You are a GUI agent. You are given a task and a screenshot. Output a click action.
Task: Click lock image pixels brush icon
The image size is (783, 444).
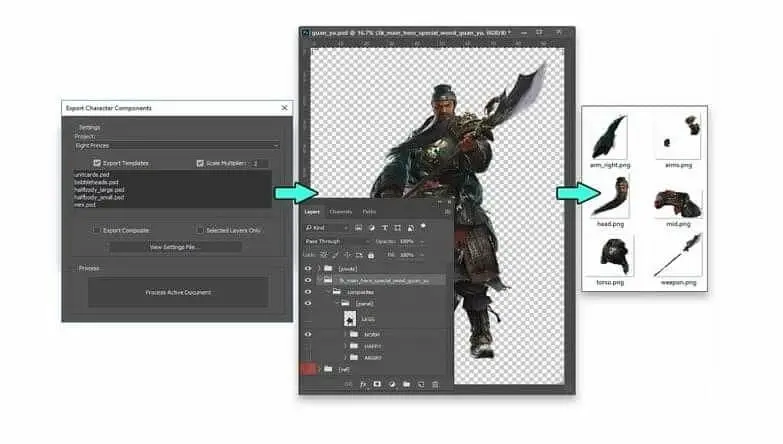point(336,255)
